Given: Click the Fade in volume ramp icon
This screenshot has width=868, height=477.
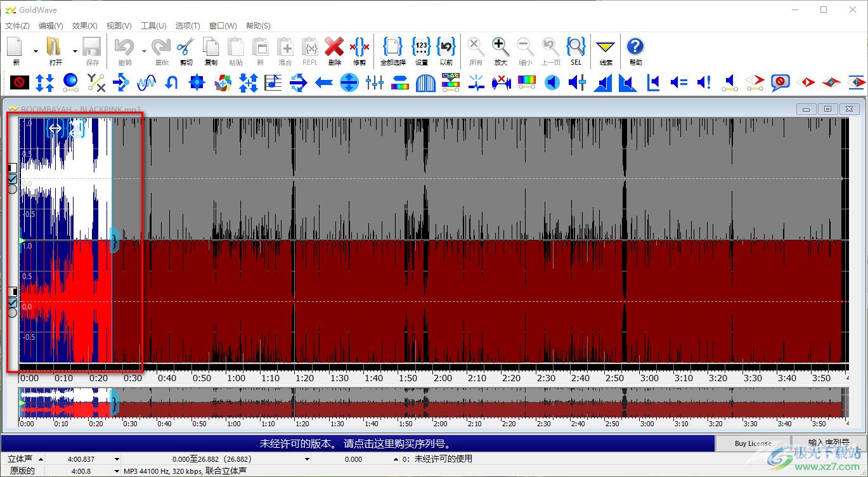Looking at the screenshot, I should point(603,82).
